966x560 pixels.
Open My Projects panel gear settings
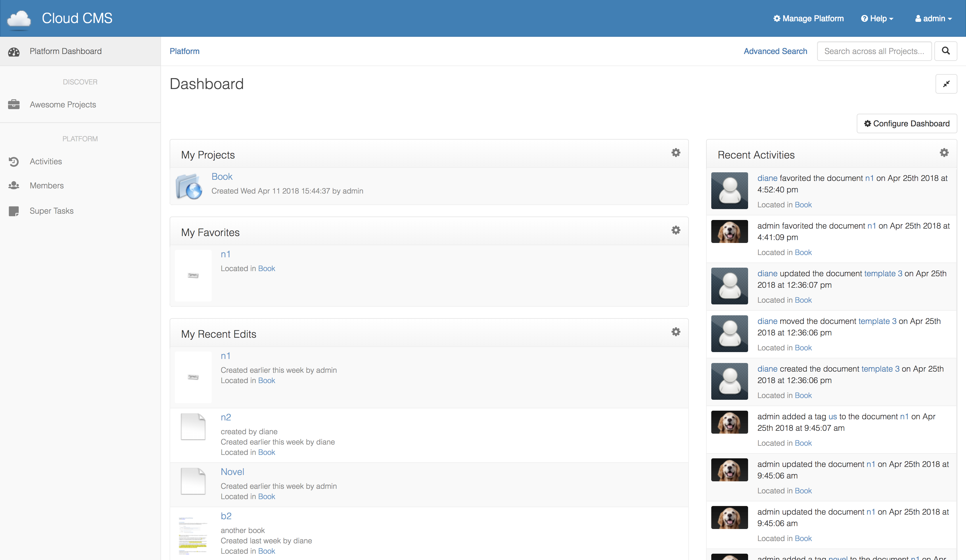click(676, 153)
